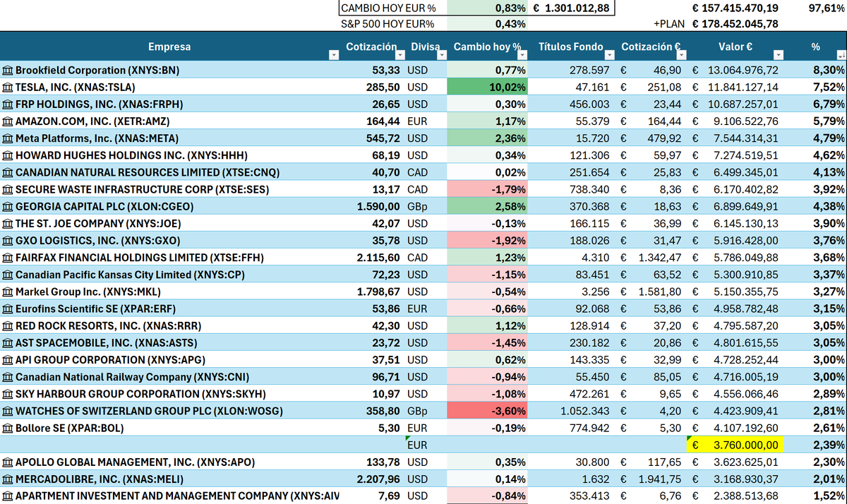Select Fairfax Financial 2.115,60 quote cell
The width and height of the screenshot is (847, 504).
coord(372,258)
